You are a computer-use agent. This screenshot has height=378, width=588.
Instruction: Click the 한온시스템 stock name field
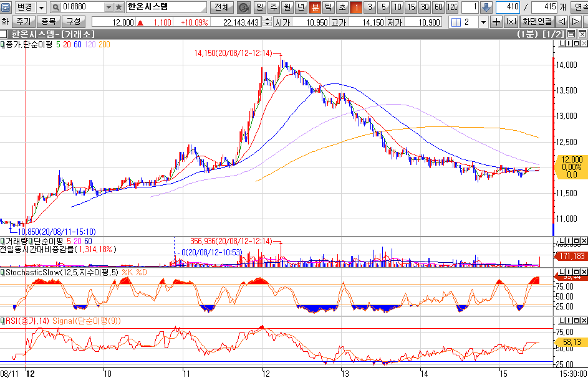(166, 7)
